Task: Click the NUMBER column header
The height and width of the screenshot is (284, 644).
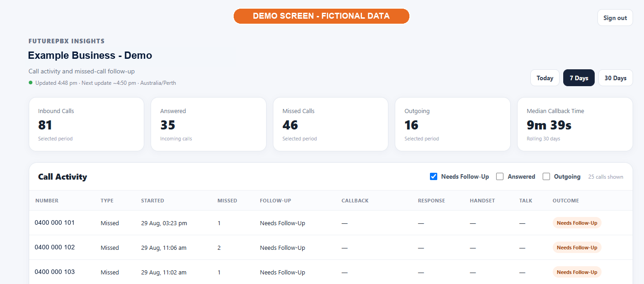Action: 47,201
